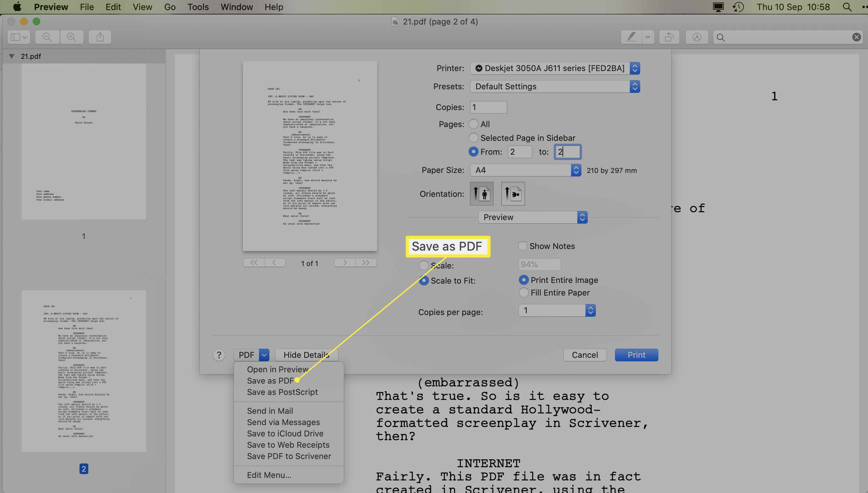Open the Apple menu

(17, 7)
